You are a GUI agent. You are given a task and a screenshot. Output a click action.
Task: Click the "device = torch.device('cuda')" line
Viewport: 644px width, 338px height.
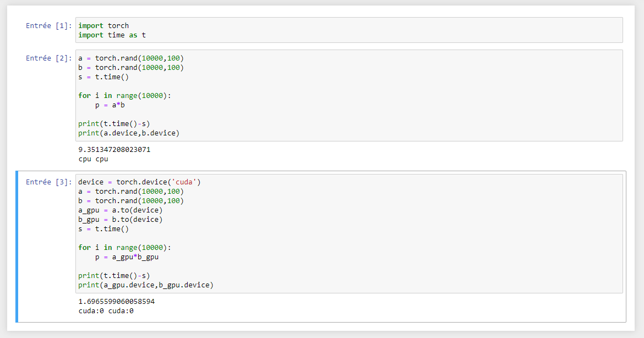pos(140,182)
